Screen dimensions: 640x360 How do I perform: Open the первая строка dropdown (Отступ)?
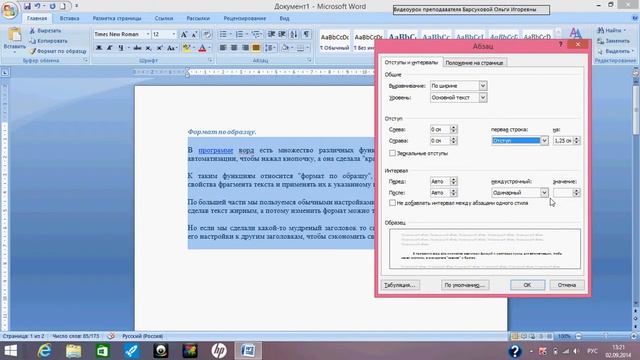coord(544,140)
